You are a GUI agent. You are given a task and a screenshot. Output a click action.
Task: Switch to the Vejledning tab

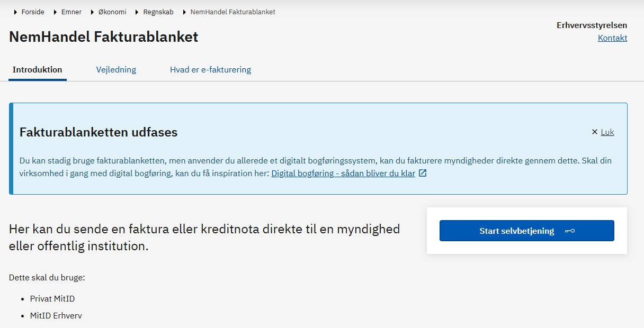pos(116,69)
